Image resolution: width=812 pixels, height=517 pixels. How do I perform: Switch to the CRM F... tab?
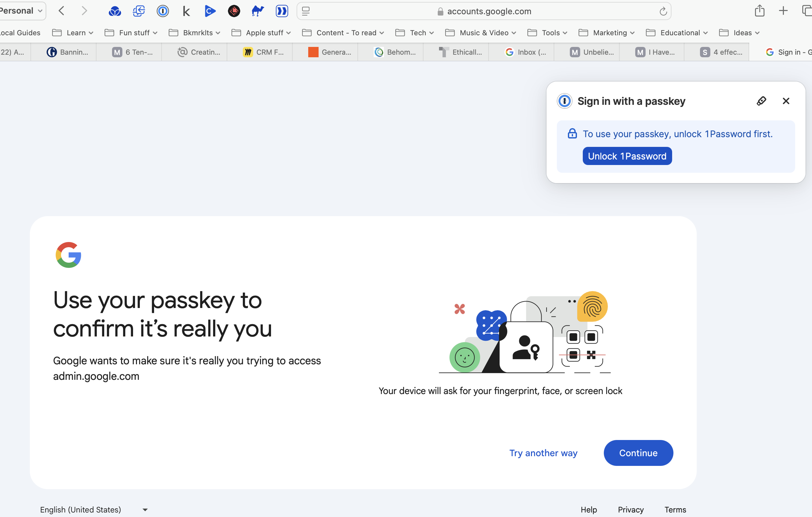(x=260, y=52)
